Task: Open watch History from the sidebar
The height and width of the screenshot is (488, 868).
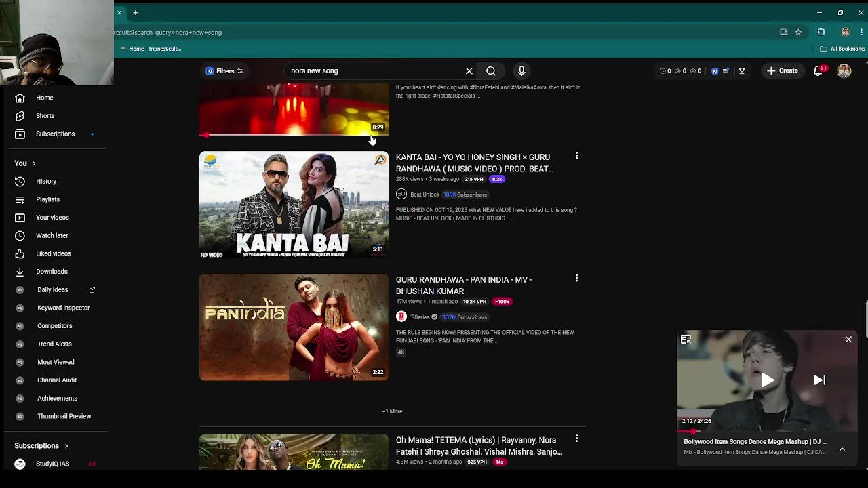Action: tap(46, 182)
